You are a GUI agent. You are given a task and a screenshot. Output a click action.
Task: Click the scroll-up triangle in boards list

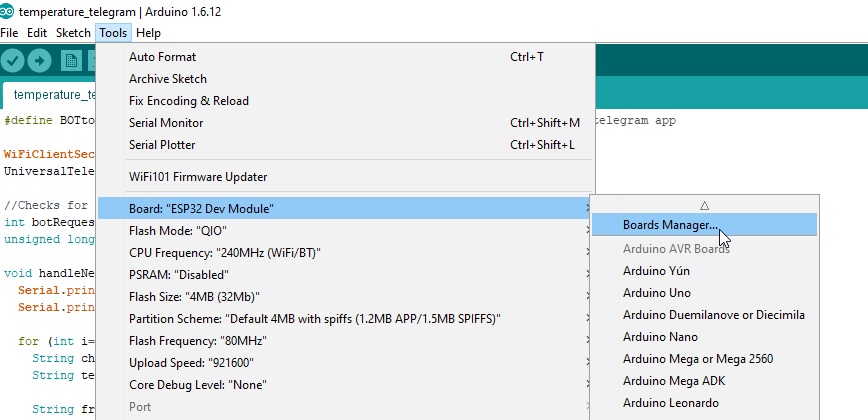click(704, 205)
